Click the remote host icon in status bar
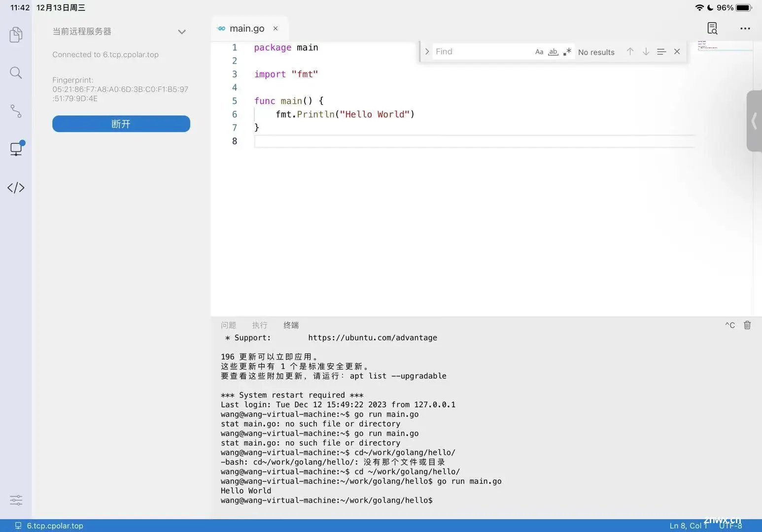762x532 pixels. 18,526
